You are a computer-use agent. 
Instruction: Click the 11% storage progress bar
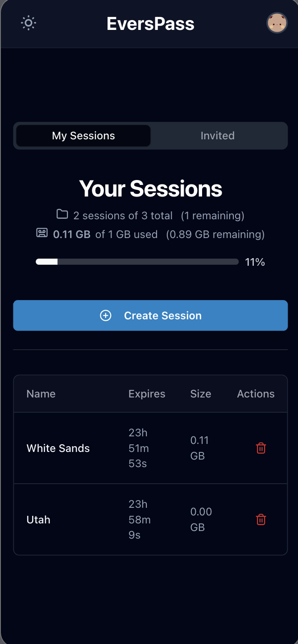[137, 262]
